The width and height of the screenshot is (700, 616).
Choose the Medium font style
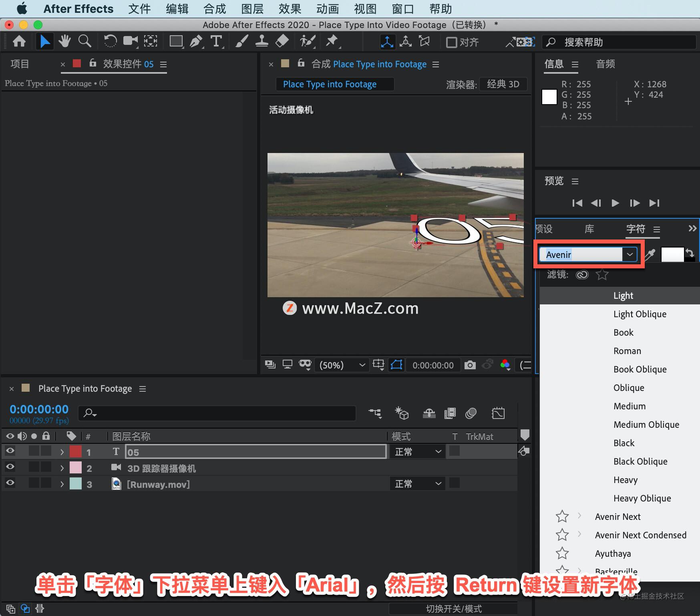pos(630,406)
